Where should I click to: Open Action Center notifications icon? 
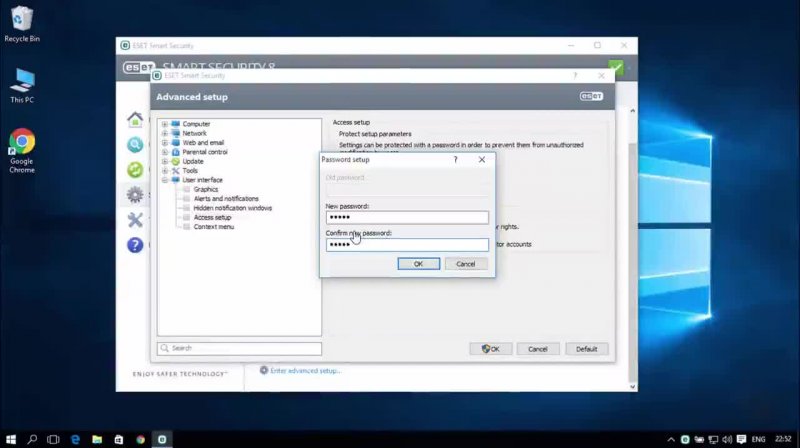[741, 439]
